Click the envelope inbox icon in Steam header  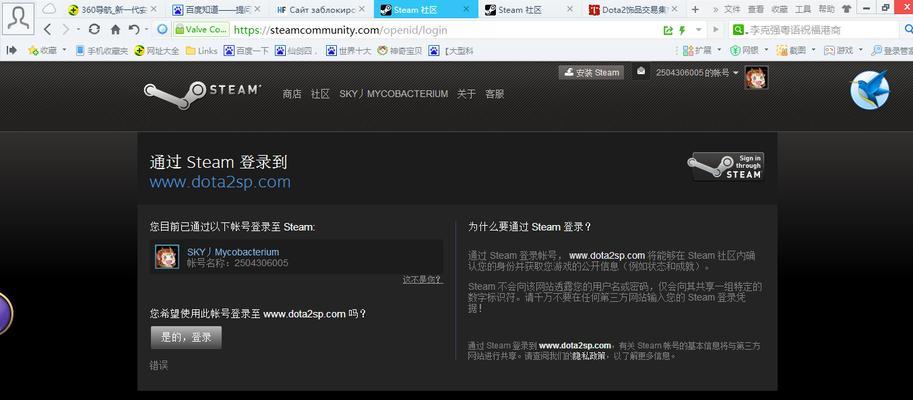point(641,72)
